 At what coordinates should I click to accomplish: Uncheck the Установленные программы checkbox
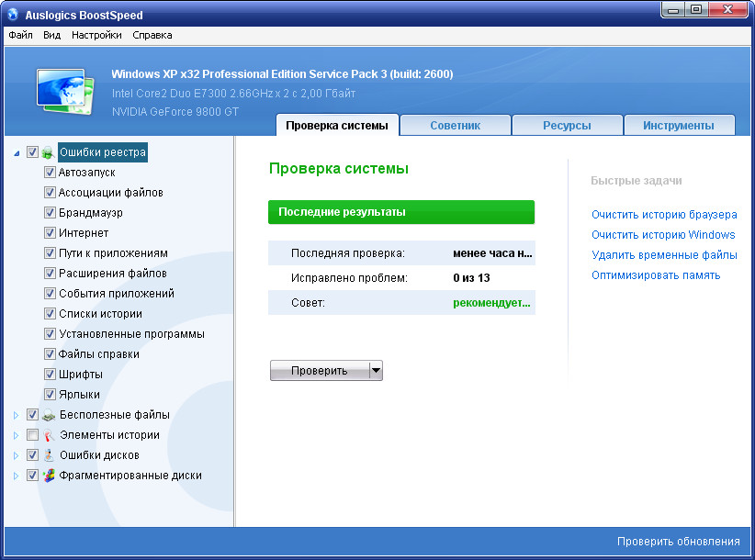(50, 334)
